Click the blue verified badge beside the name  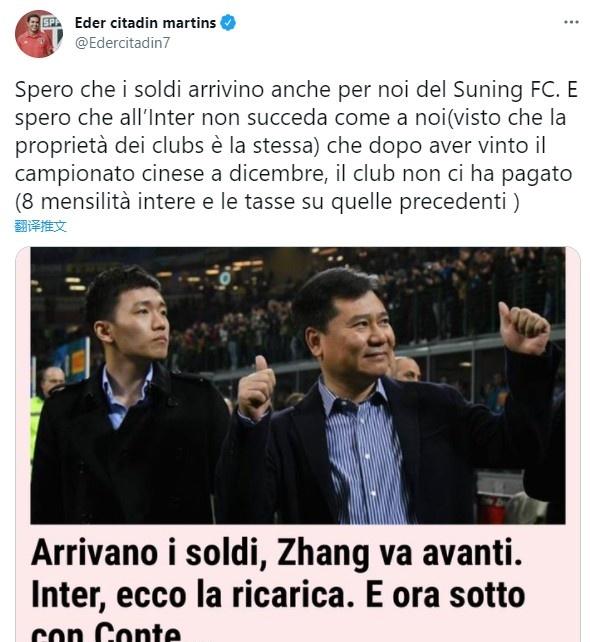228,23
